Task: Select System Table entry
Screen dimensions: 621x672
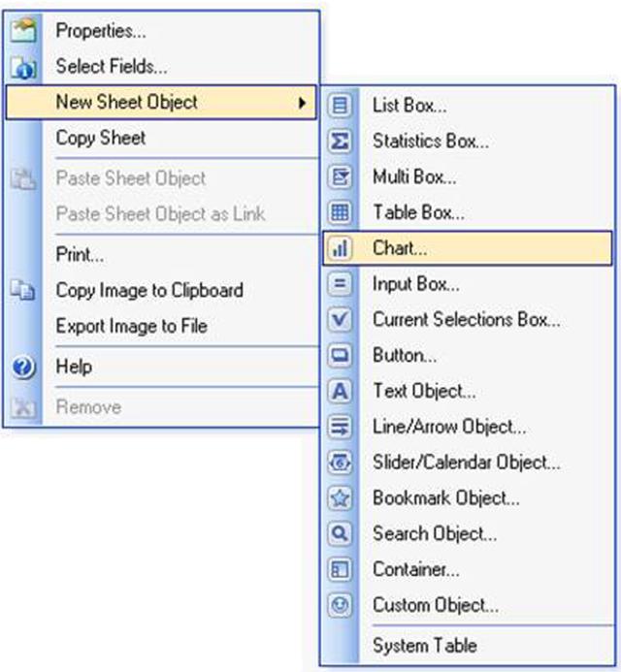Action: (x=424, y=645)
